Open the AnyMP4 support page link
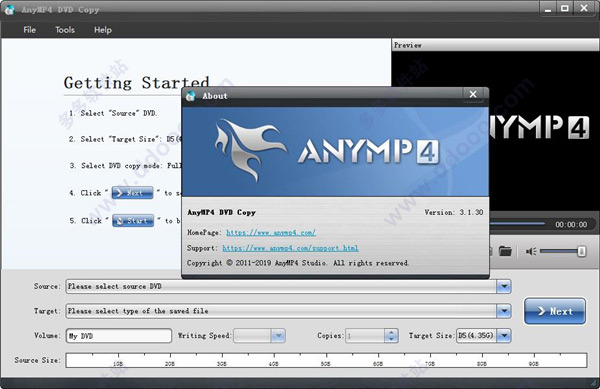Viewport: 600px width, 389px height. click(x=290, y=248)
